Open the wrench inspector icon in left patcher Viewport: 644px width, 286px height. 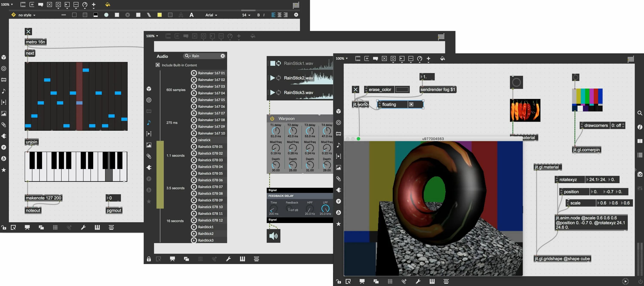pos(83,227)
